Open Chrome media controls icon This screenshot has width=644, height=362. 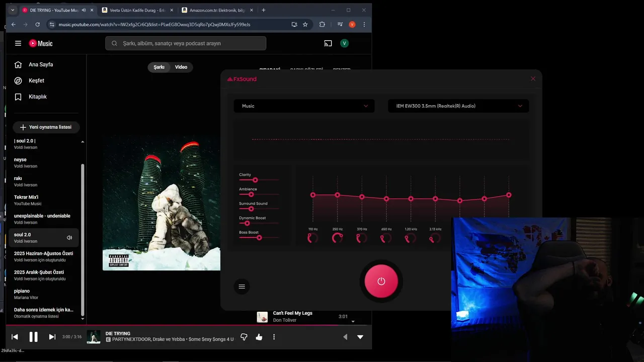pos(340,24)
